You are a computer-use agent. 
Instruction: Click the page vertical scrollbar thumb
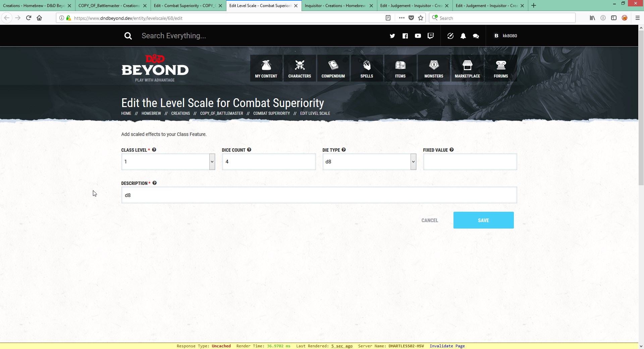(x=641, y=108)
